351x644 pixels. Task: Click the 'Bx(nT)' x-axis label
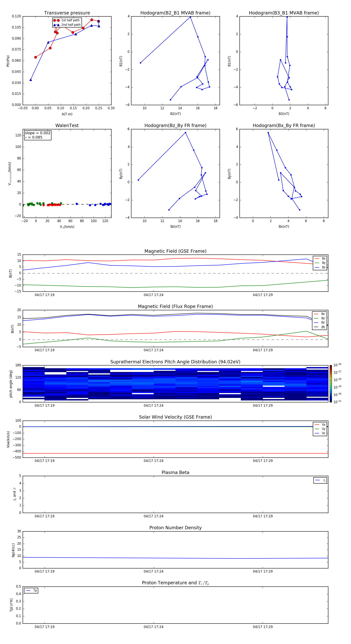[284, 227]
